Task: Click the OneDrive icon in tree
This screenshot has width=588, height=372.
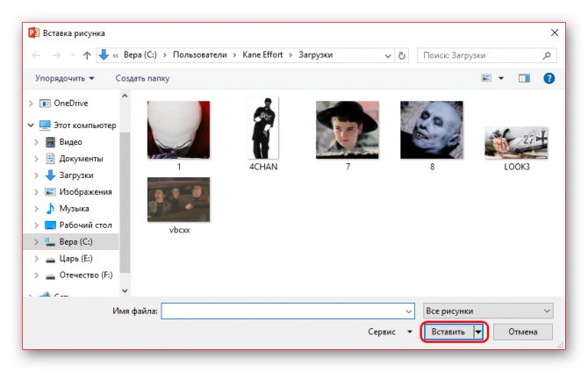Action: click(45, 104)
